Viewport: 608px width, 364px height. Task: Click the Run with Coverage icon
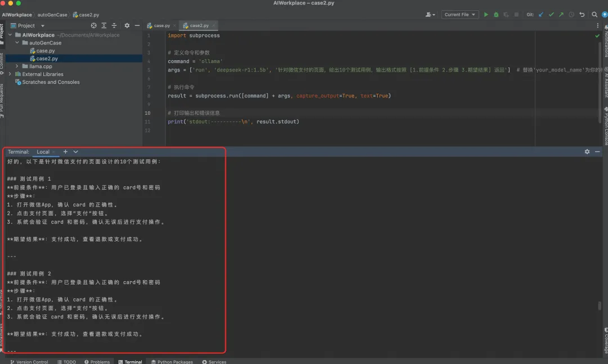click(506, 15)
